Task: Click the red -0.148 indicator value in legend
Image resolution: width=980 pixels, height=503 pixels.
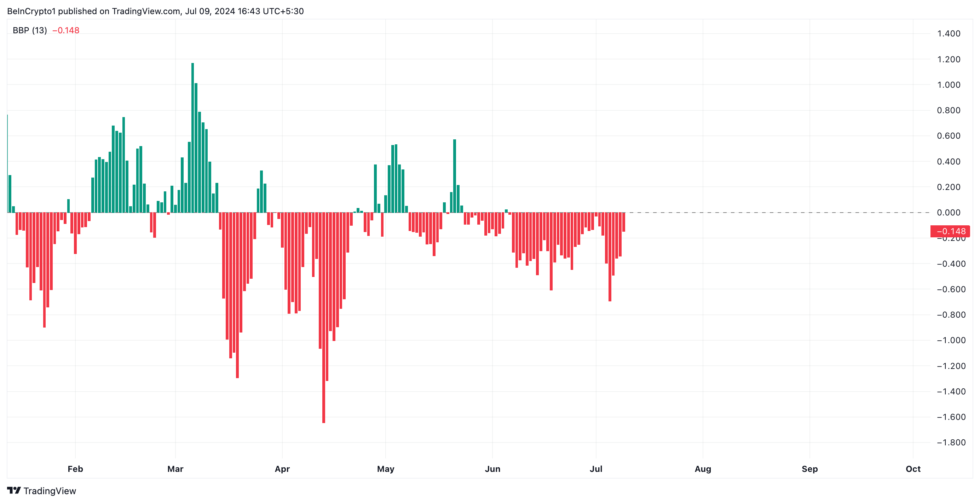Action: (66, 30)
